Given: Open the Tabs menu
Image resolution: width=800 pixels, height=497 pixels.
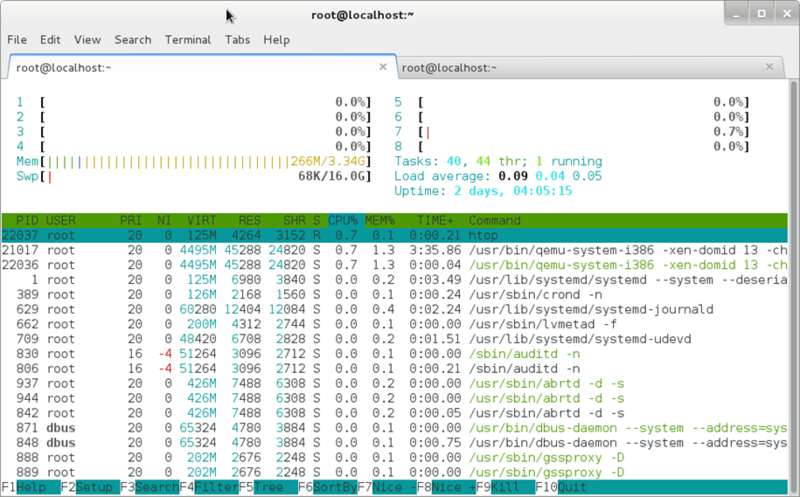Looking at the screenshot, I should click(x=237, y=40).
